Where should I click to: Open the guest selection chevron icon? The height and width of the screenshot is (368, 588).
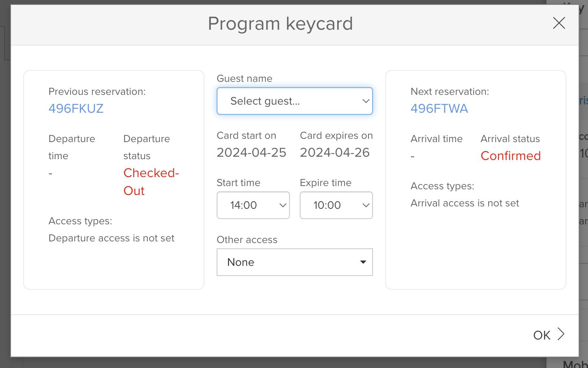coord(365,101)
